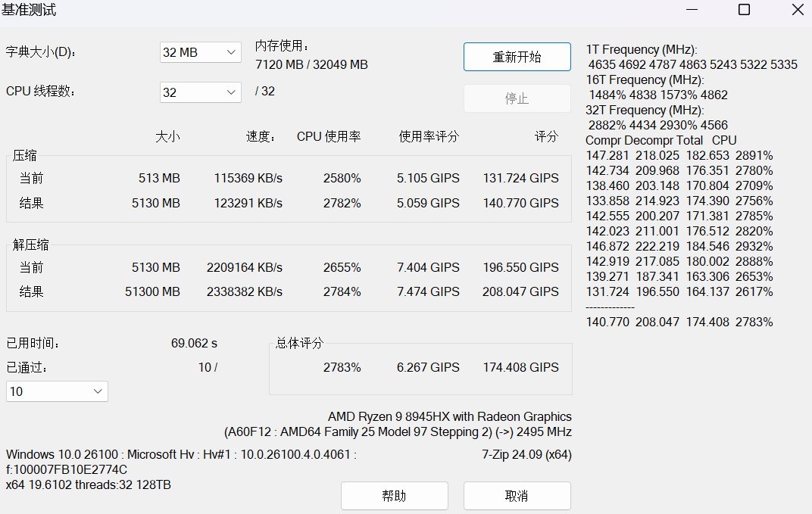Close the benchmark window with the X
This screenshot has width=812, height=514.
[x=798, y=10]
